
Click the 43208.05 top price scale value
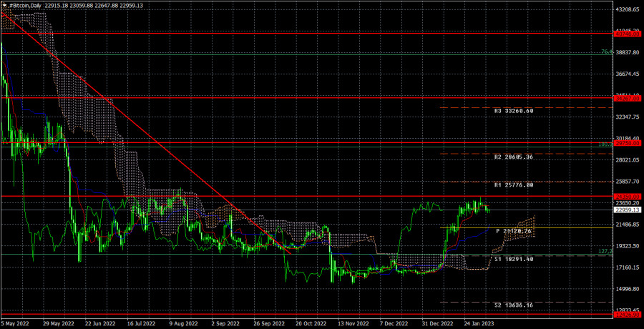pos(628,10)
